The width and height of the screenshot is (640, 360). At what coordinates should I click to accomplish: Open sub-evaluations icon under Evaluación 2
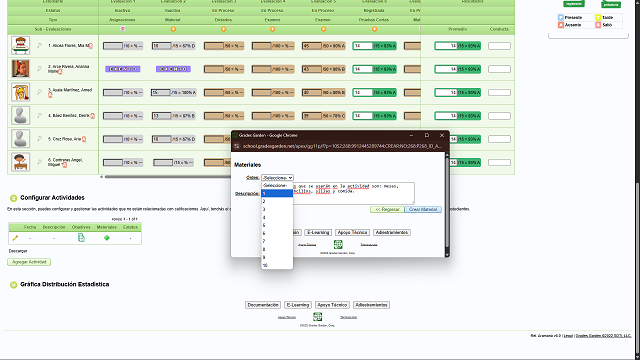pos(173,29)
